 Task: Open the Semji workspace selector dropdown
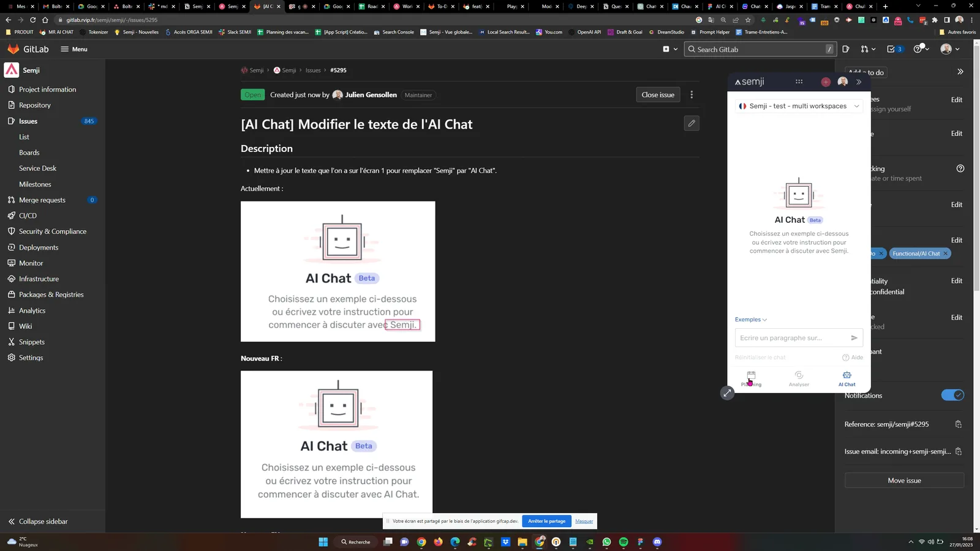799,106
